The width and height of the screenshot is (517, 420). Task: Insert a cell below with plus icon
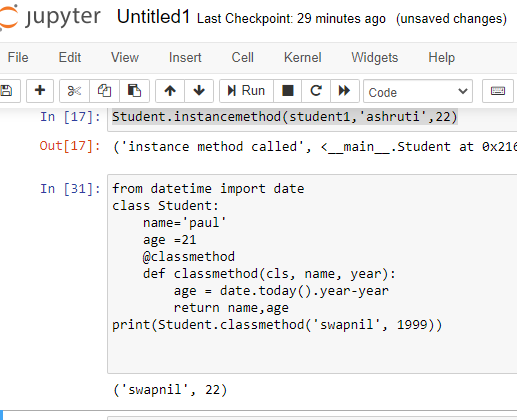pyautogui.click(x=40, y=91)
